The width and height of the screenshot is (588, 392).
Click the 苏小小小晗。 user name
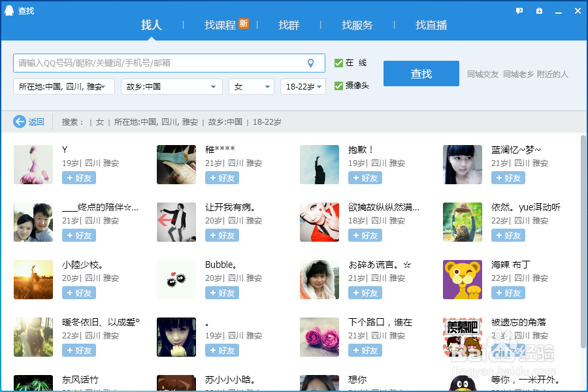click(230, 380)
